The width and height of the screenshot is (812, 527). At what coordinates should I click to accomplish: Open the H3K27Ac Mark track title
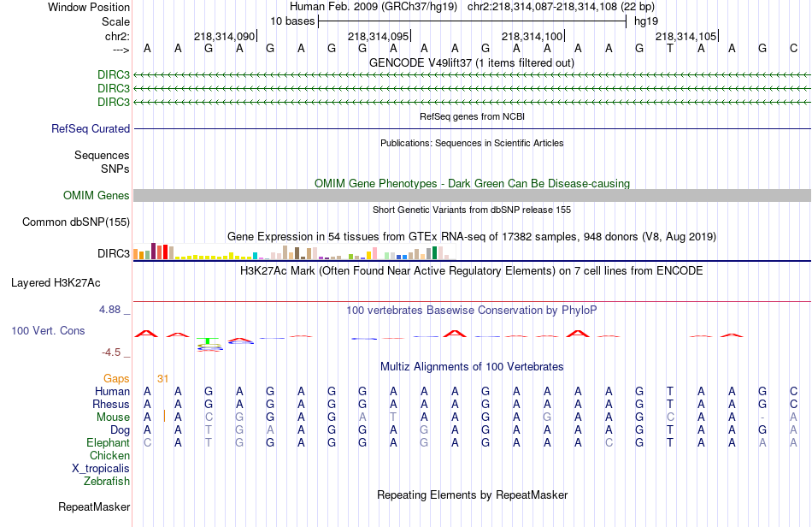[472, 271]
